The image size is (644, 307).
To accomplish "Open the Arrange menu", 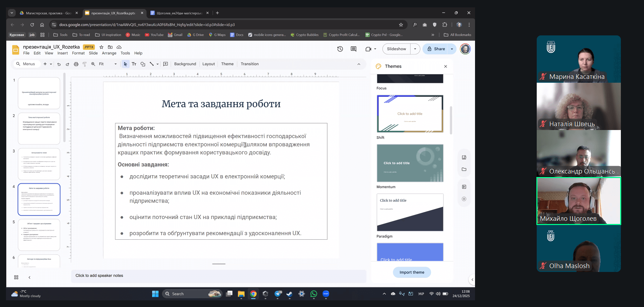I will (109, 53).
